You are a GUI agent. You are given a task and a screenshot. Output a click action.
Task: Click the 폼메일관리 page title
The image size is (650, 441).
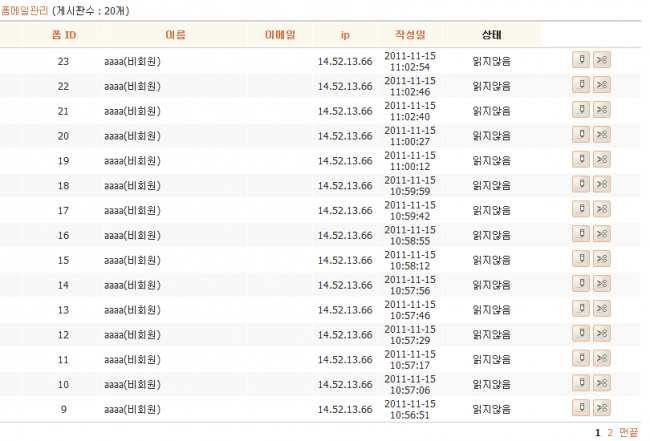point(25,10)
